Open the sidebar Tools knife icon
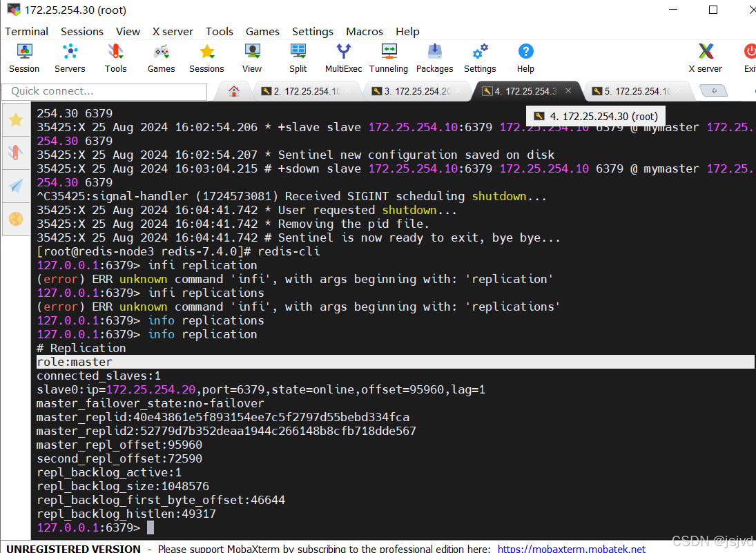 [x=16, y=153]
